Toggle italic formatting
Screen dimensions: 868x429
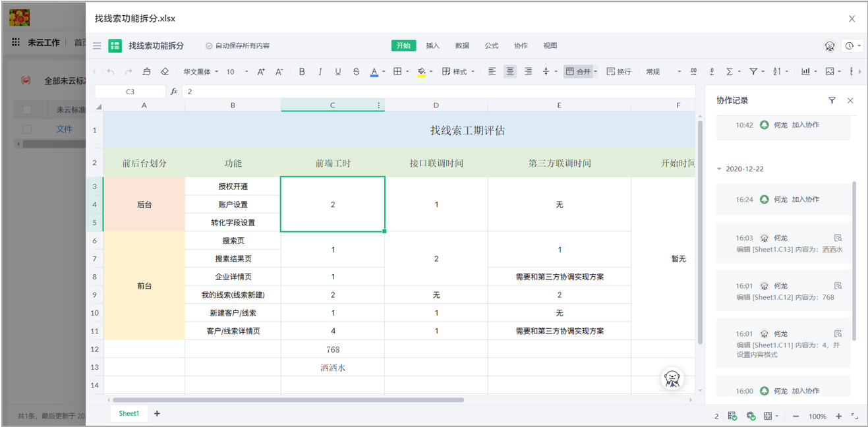pyautogui.click(x=320, y=72)
